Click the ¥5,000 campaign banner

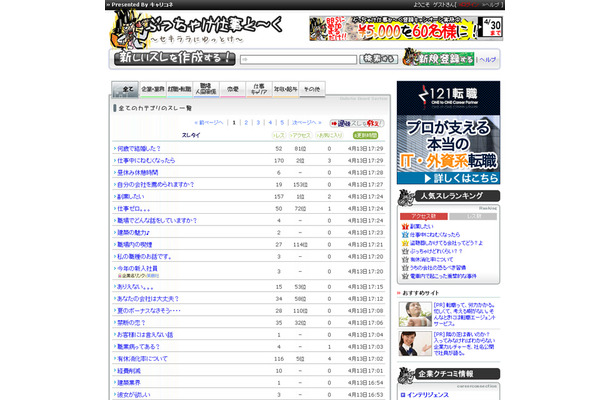click(406, 28)
